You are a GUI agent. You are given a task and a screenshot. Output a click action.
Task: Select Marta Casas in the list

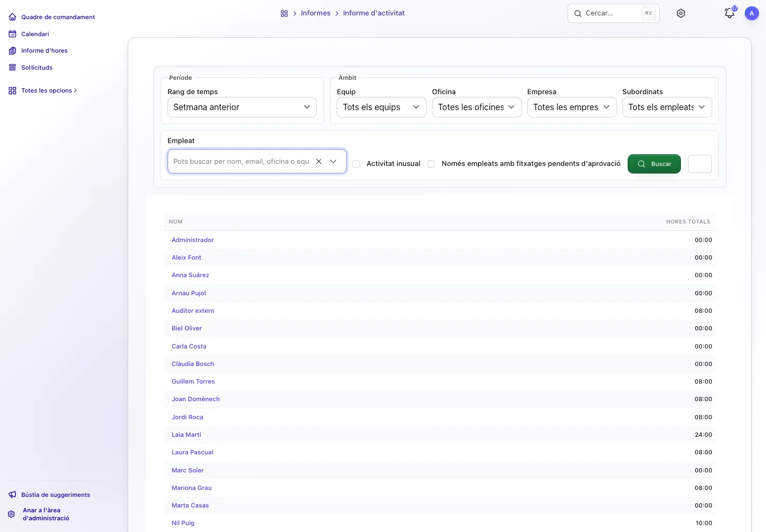[x=190, y=505]
